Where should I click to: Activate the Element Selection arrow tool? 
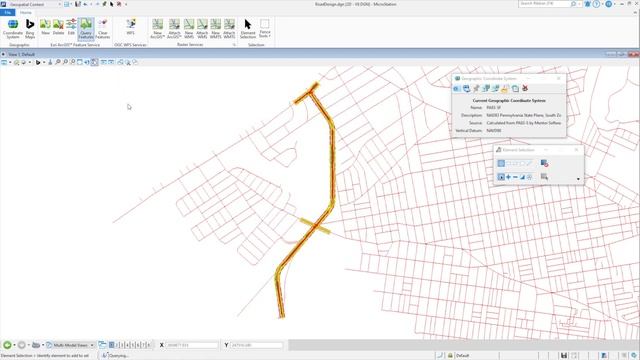[248, 29]
